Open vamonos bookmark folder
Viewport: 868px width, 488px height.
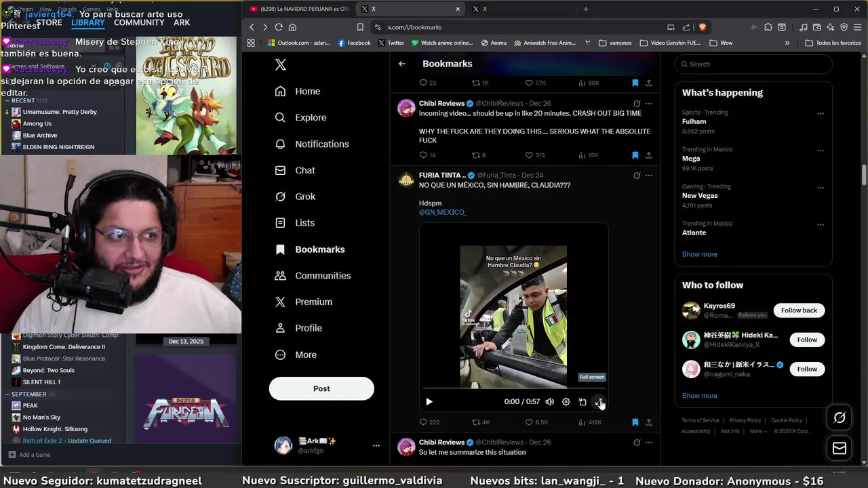point(614,43)
